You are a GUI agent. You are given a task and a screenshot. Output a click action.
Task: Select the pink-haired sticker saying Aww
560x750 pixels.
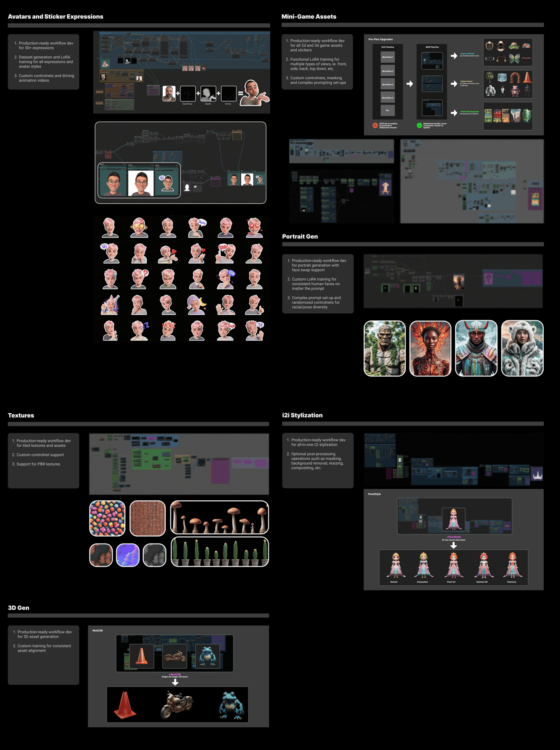point(197,227)
